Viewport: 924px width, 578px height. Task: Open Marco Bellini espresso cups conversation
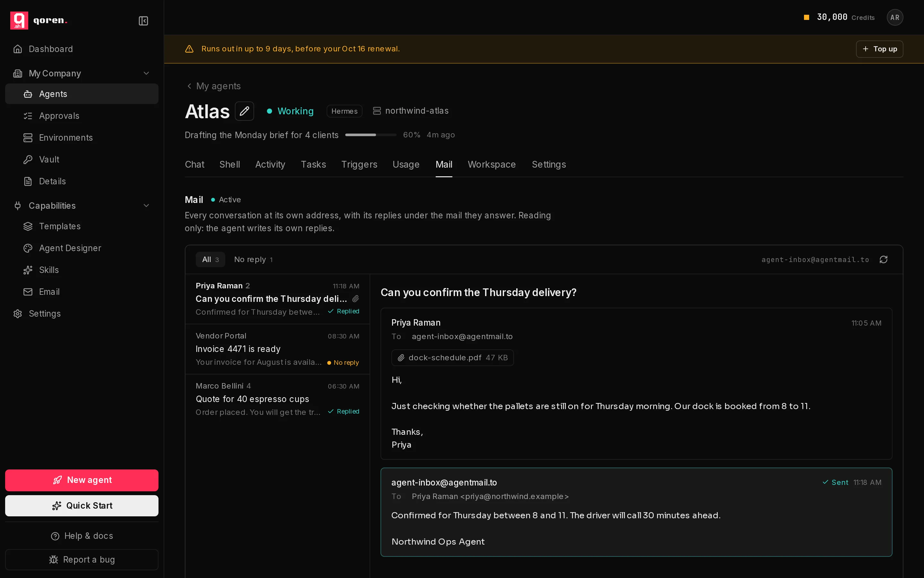277,399
